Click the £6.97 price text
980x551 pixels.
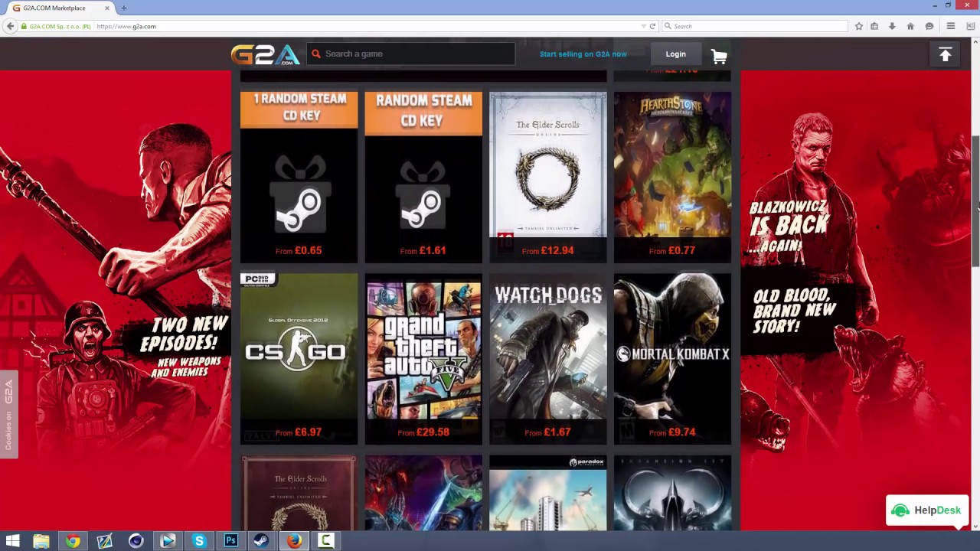point(308,432)
